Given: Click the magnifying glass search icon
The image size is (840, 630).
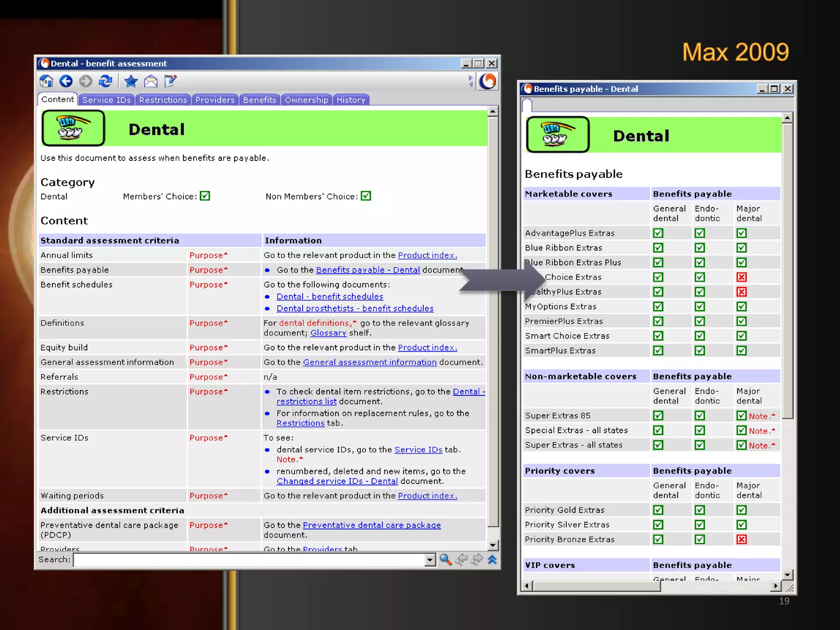Looking at the screenshot, I should tap(445, 559).
